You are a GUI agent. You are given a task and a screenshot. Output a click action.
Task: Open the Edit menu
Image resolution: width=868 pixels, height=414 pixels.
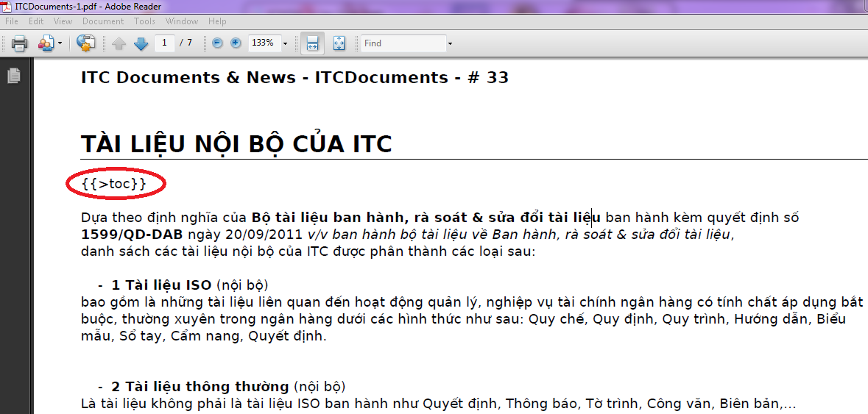36,21
